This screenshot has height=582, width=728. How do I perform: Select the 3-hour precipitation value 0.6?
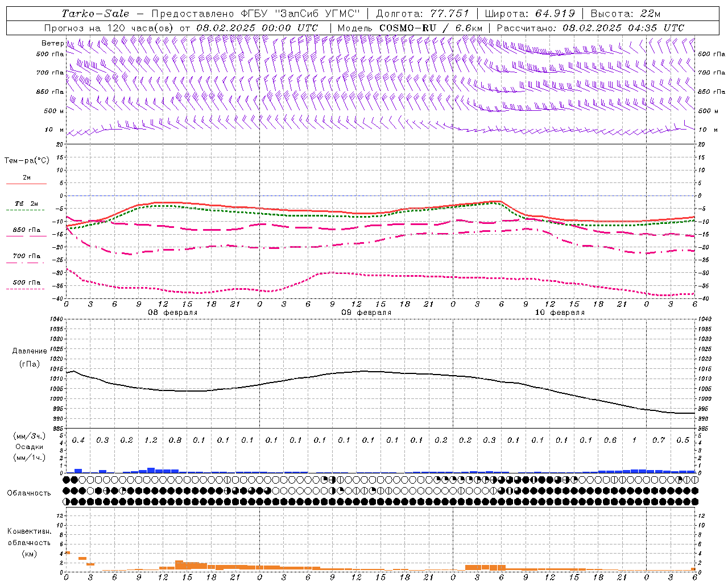tap(610, 440)
